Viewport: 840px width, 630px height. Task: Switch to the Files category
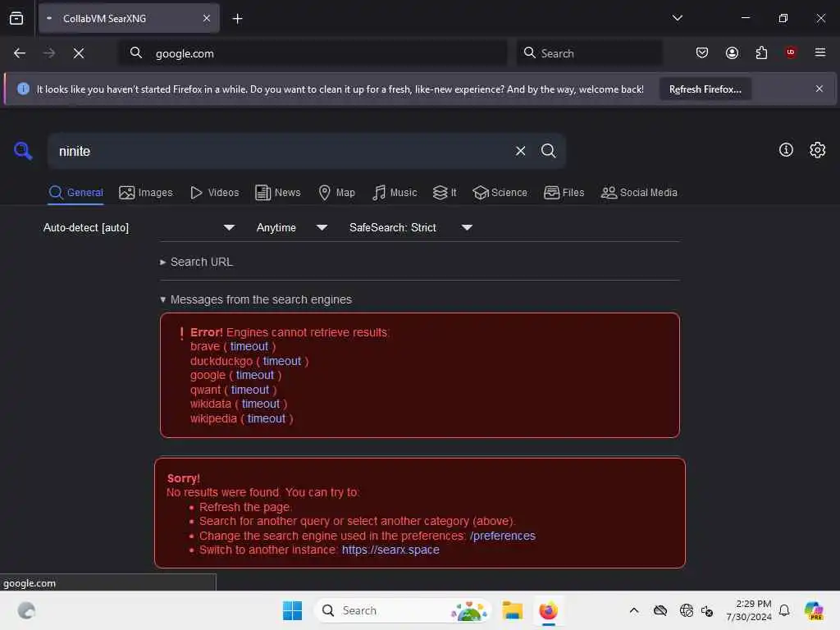564,192
